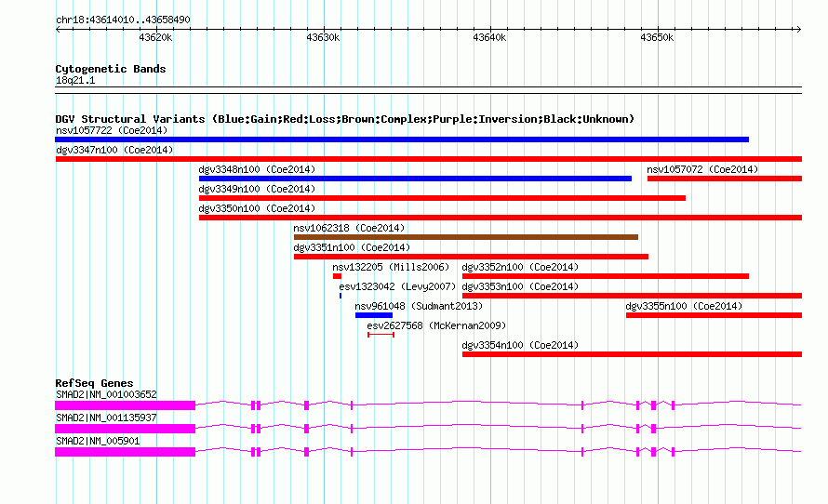
Task: Open the nsv1057722 (Coe2014) label
Action: 112,130
